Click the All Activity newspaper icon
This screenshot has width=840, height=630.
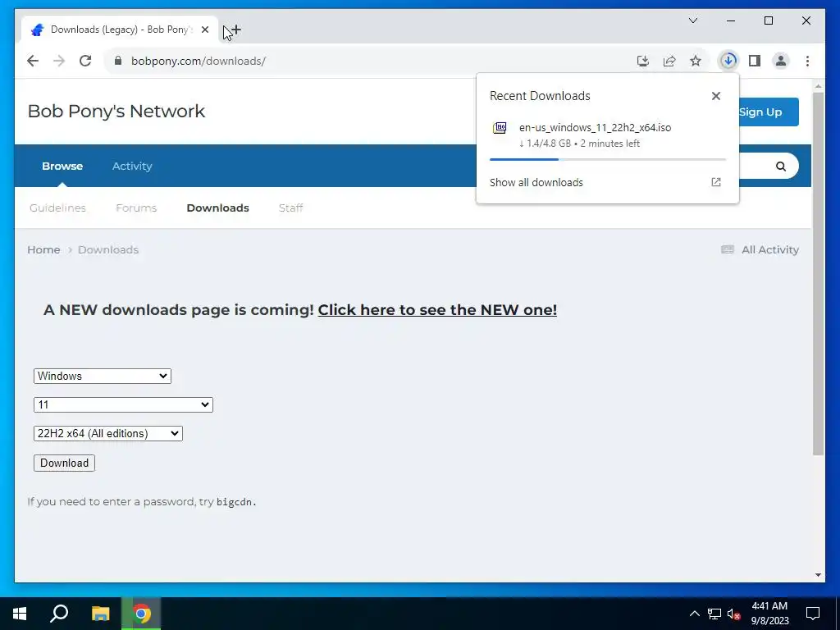pyautogui.click(x=728, y=249)
